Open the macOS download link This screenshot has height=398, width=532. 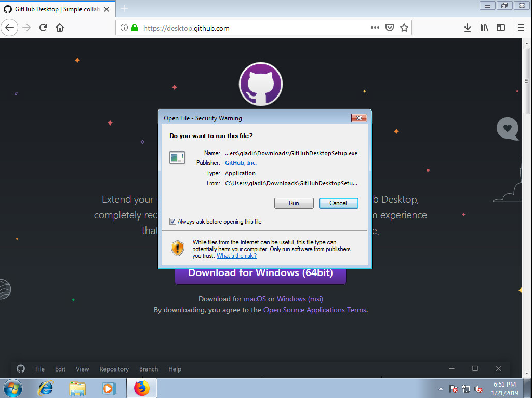pyautogui.click(x=255, y=299)
